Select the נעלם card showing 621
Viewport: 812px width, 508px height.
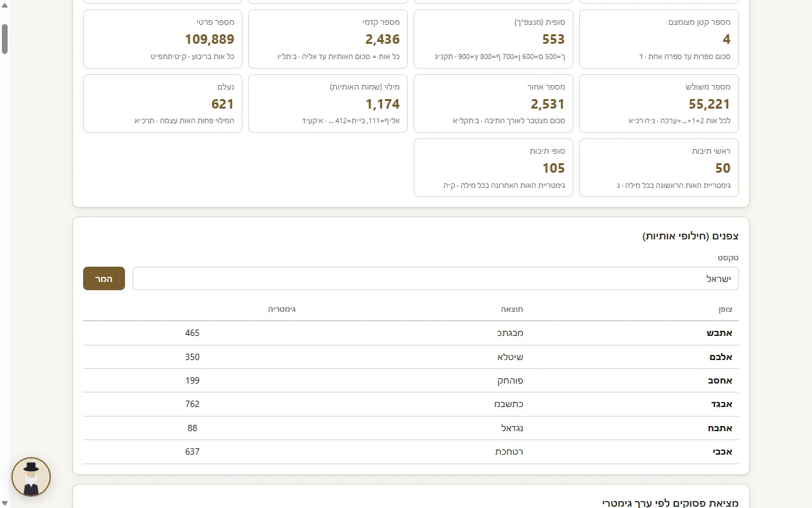click(162, 104)
